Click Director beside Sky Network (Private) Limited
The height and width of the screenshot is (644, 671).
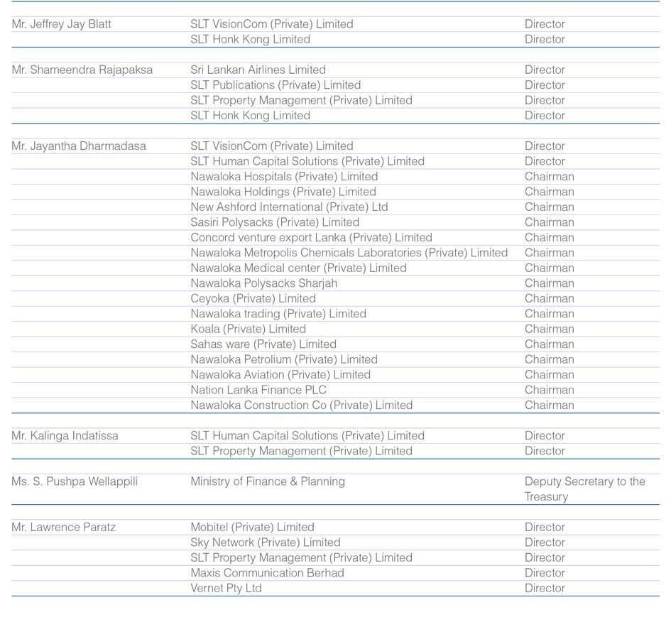point(545,542)
